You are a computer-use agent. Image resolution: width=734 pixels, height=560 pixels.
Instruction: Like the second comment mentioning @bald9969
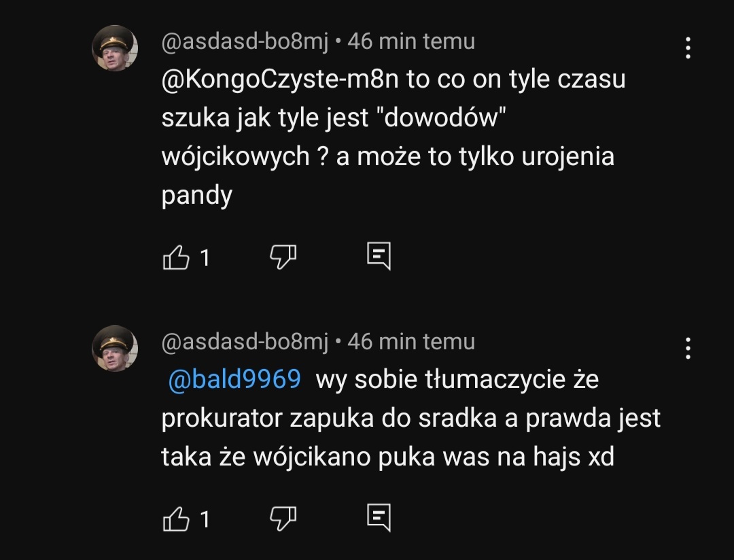[x=176, y=519]
